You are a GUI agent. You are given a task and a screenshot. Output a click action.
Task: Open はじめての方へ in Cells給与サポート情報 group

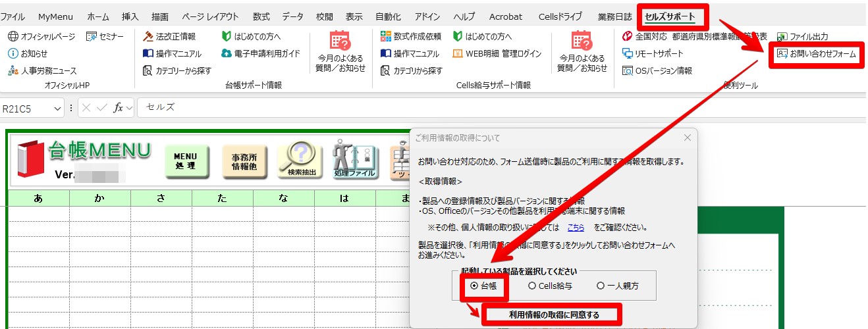pos(483,36)
